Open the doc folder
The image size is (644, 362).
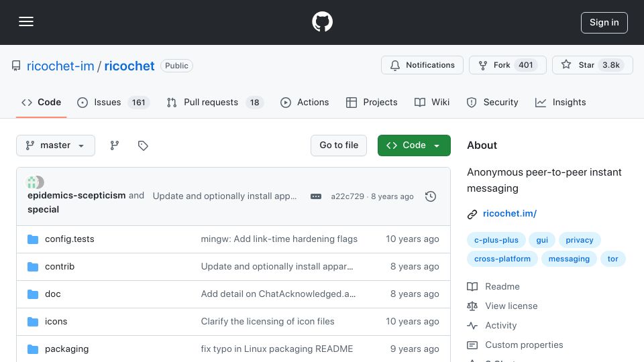(x=52, y=294)
